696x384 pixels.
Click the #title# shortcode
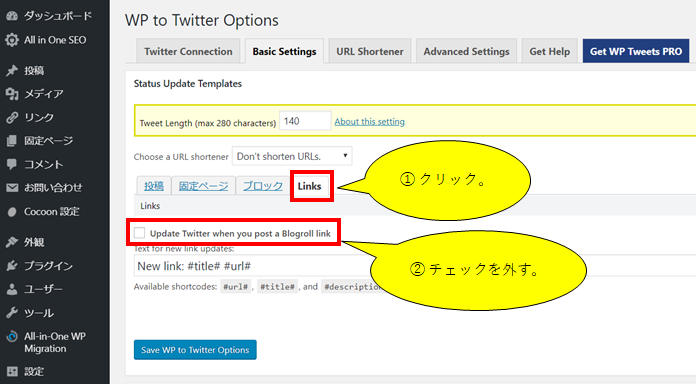click(x=277, y=287)
